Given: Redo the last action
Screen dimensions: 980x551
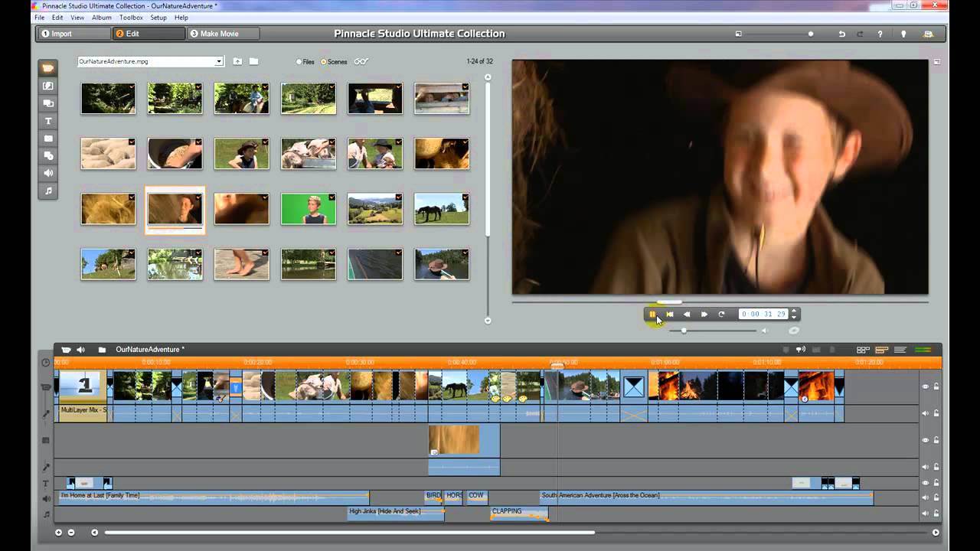Looking at the screenshot, I should (860, 34).
